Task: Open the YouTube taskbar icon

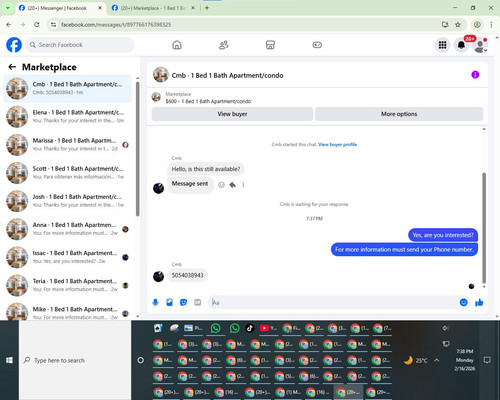Action: (x=268, y=328)
